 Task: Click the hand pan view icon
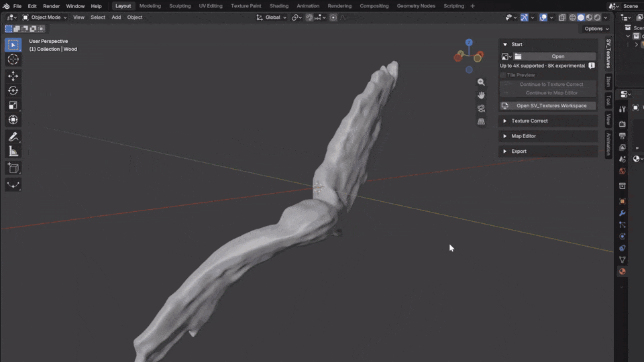481,95
